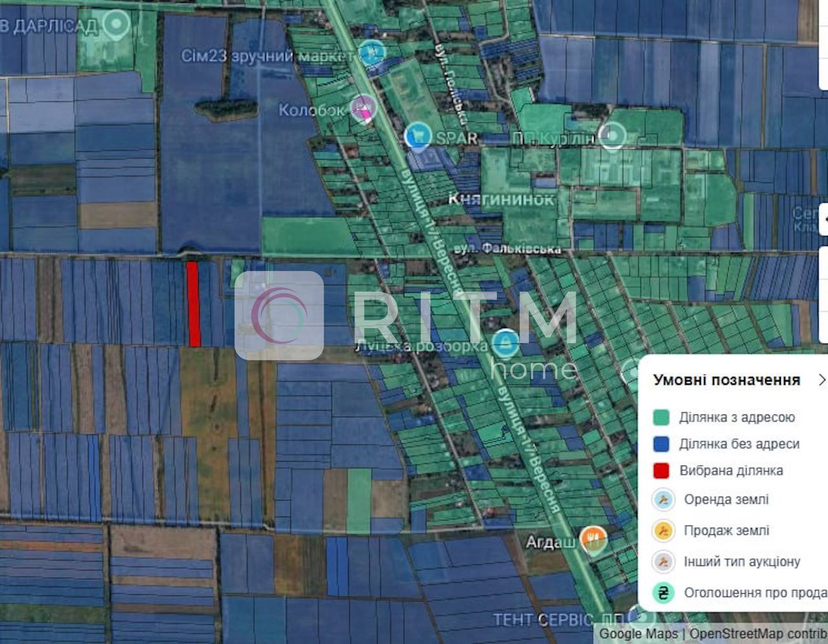Click the red Вибрана ділянка swatch

click(660, 471)
